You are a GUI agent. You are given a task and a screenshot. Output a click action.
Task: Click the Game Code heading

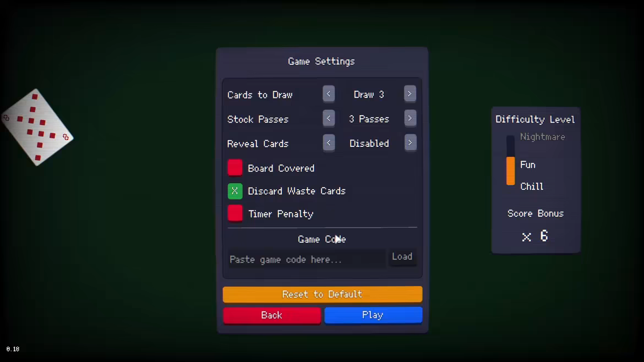tap(321, 239)
